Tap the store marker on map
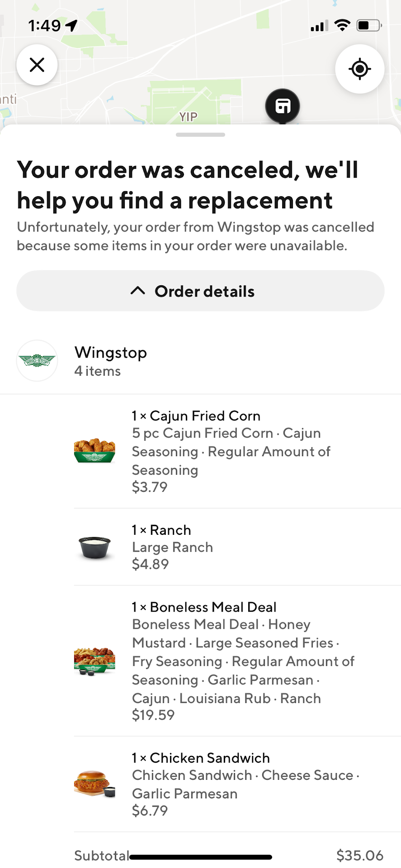401x868 pixels. (x=283, y=107)
